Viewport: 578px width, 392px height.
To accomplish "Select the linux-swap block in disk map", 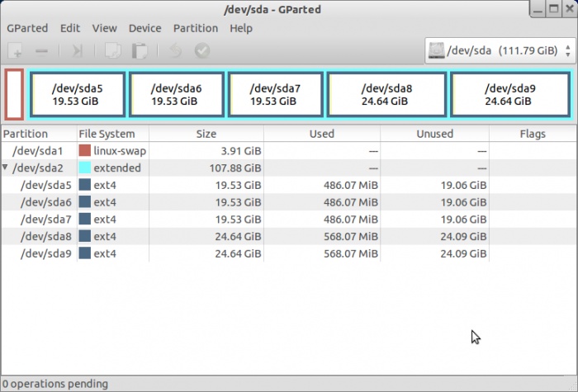I will point(14,95).
